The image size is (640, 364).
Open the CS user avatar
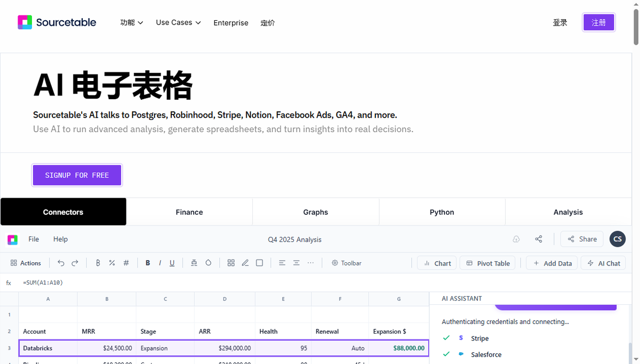tap(618, 239)
